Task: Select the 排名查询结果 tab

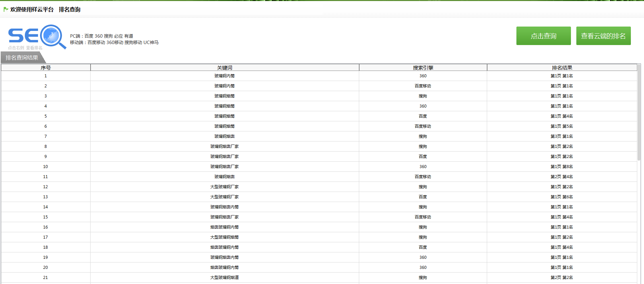Action: click(x=22, y=58)
